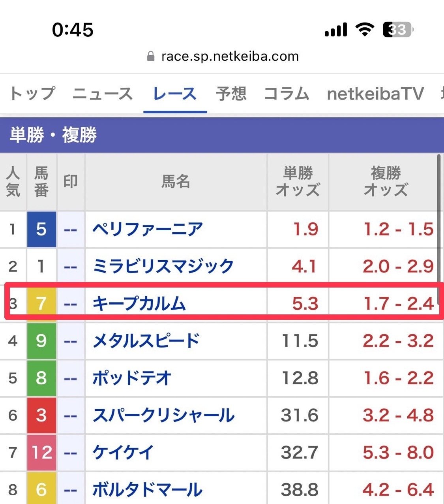This screenshot has height=504, width=444.
Task: Open the コラム tab
Action: pyautogui.click(x=287, y=94)
